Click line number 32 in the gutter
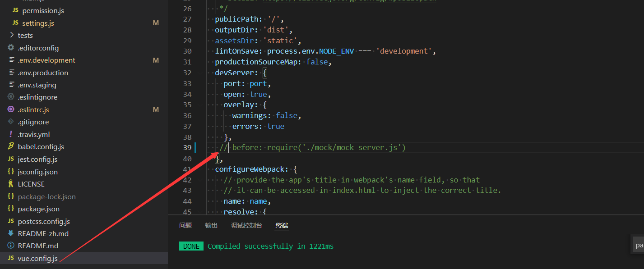This screenshot has width=644, height=269. coord(187,73)
